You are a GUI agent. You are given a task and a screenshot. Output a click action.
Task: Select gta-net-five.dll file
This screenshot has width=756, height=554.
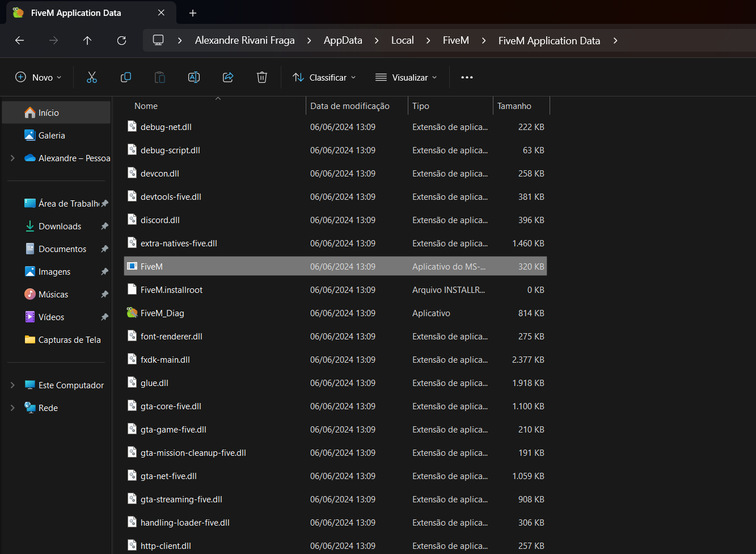335,476
